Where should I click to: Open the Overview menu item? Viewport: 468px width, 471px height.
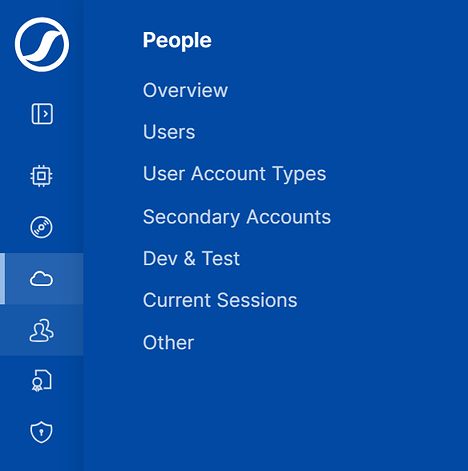click(185, 90)
